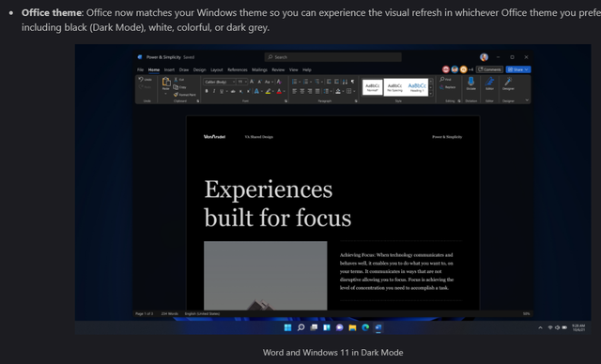Select the Format Painter brush
This screenshot has width=601, height=364.
[176, 95]
